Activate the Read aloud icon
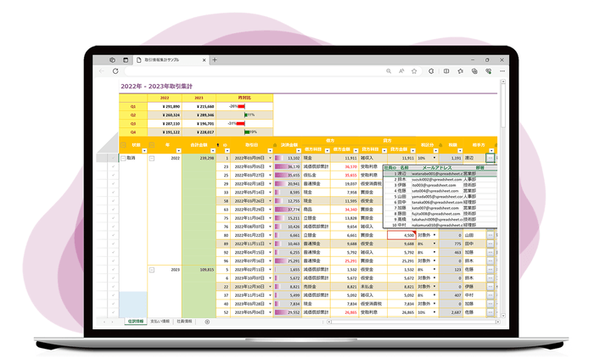This screenshot has height=364, width=594. tap(401, 70)
